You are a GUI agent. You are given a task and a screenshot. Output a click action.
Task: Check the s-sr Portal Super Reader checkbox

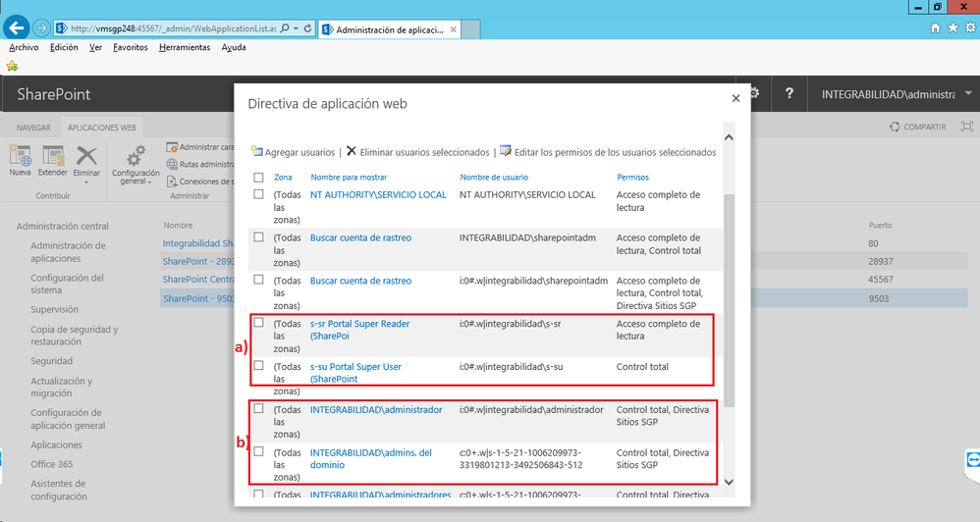[x=258, y=323]
